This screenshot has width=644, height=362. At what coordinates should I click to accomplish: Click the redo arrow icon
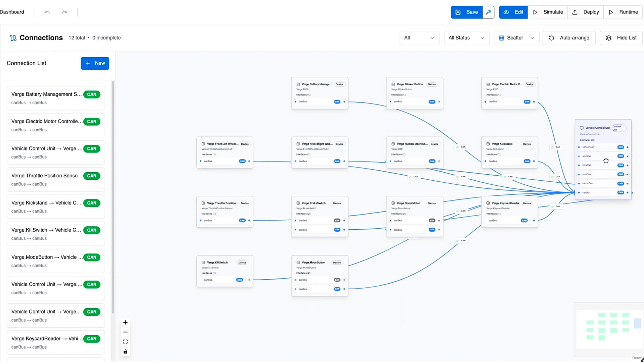64,12
